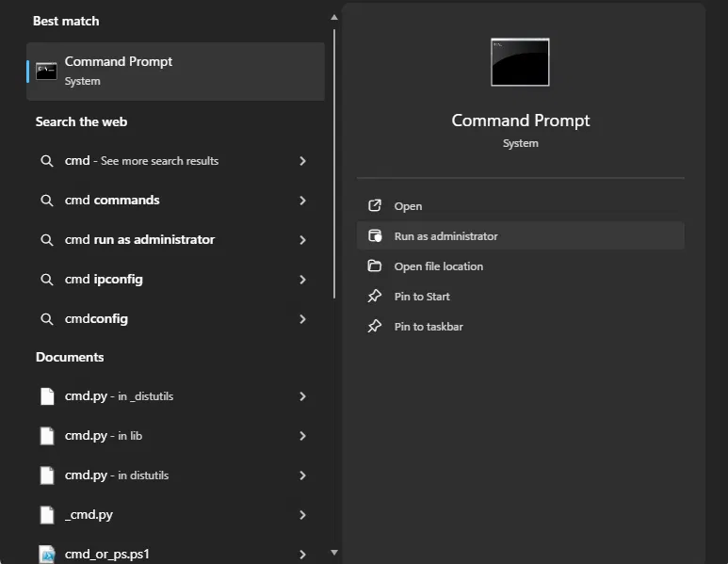Click the Open icon in actions list

pyautogui.click(x=375, y=206)
